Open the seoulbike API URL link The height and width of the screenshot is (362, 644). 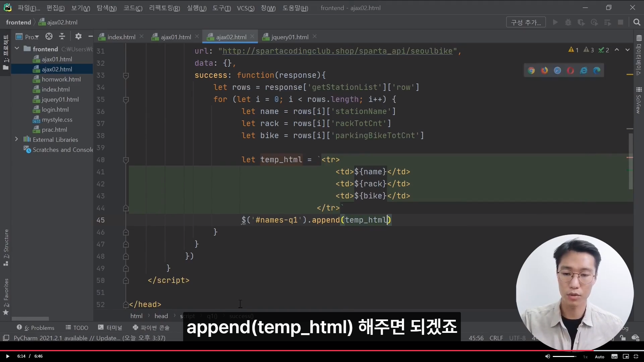pyautogui.click(x=337, y=51)
